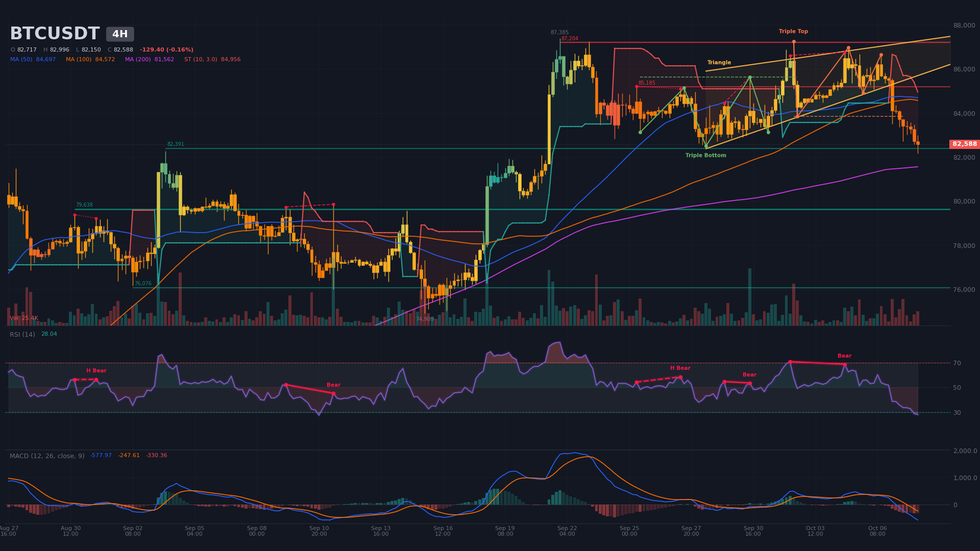980x551 pixels.
Task: Click the H Bear label near Aug 30
Action: point(96,370)
